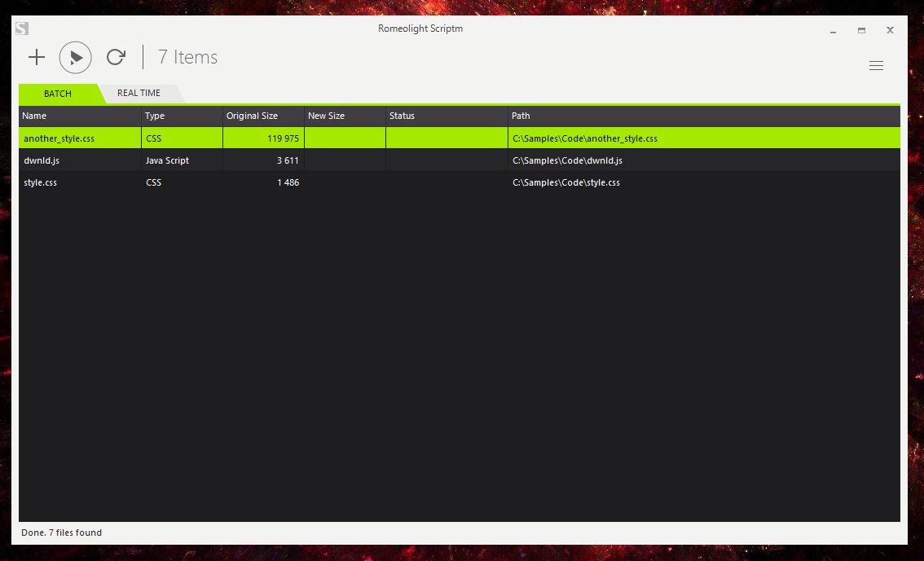Image resolution: width=924 pixels, height=561 pixels.
Task: Click the Path column header
Action: pos(704,116)
